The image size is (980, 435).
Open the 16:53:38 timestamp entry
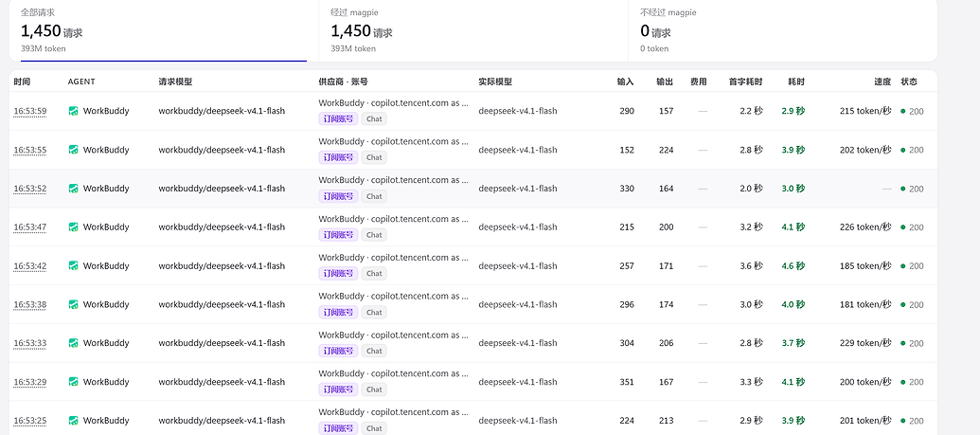pyautogui.click(x=30, y=305)
